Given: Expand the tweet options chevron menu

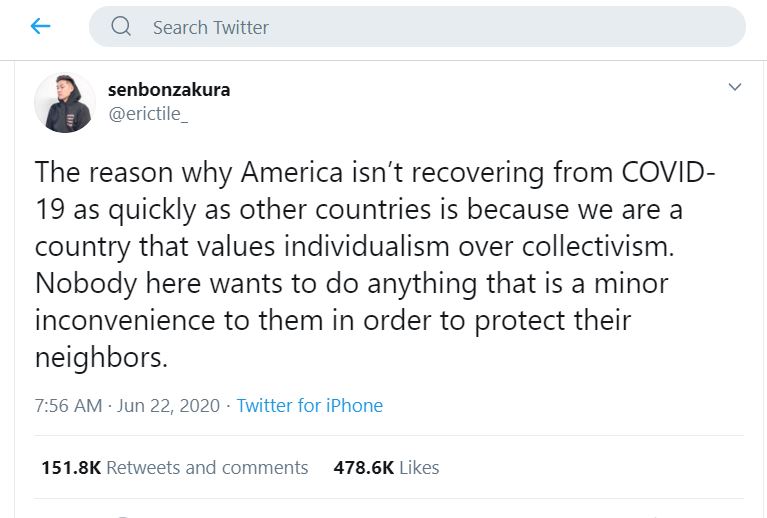Looking at the screenshot, I should [x=735, y=88].
